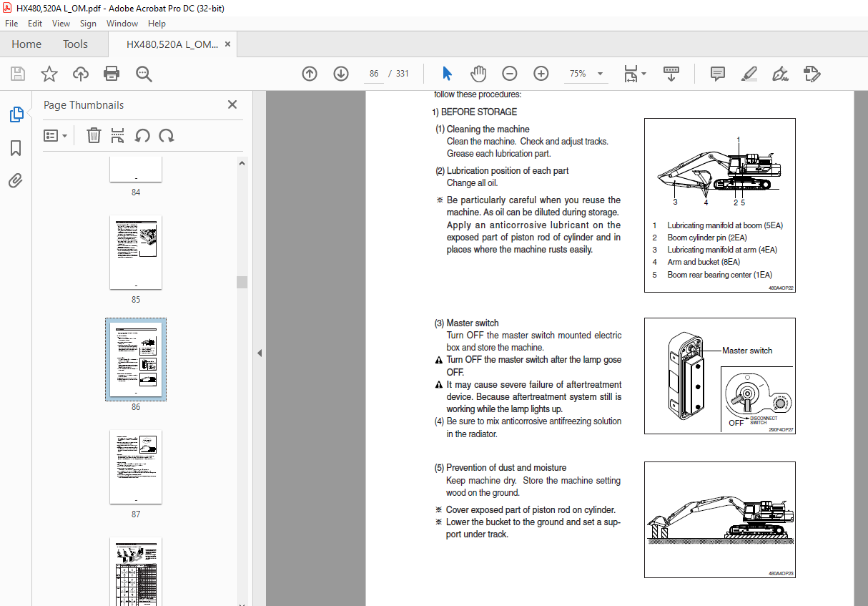The image size is (868, 606).
Task: Switch to the Tools tab
Action: (x=75, y=44)
